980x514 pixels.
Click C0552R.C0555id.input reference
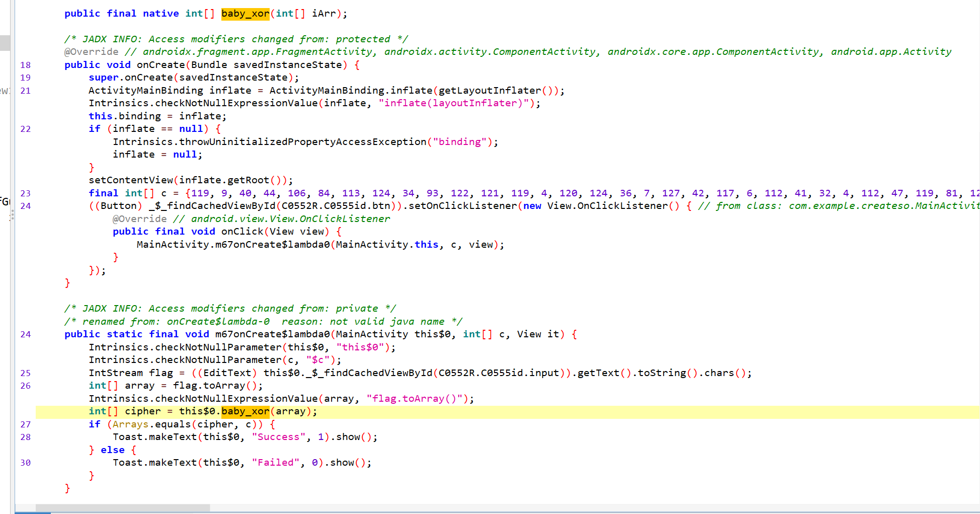pyautogui.click(x=499, y=373)
